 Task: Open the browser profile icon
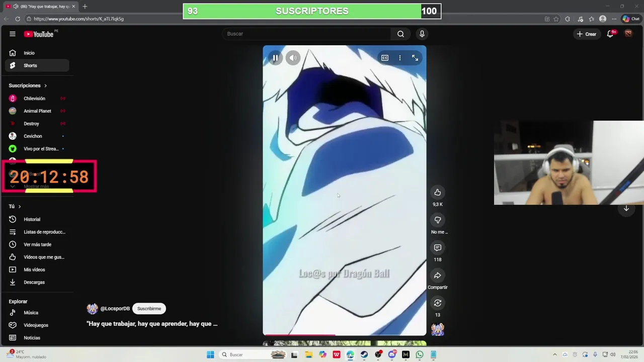click(603, 19)
